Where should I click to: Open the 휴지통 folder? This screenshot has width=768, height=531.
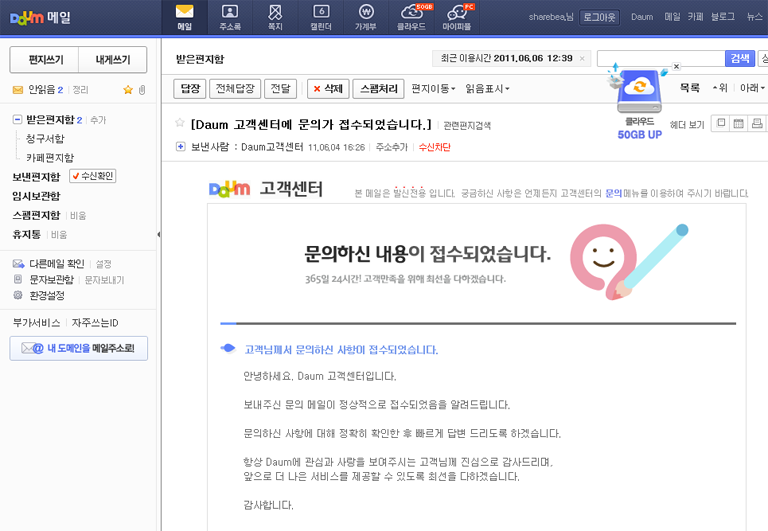(x=26, y=234)
